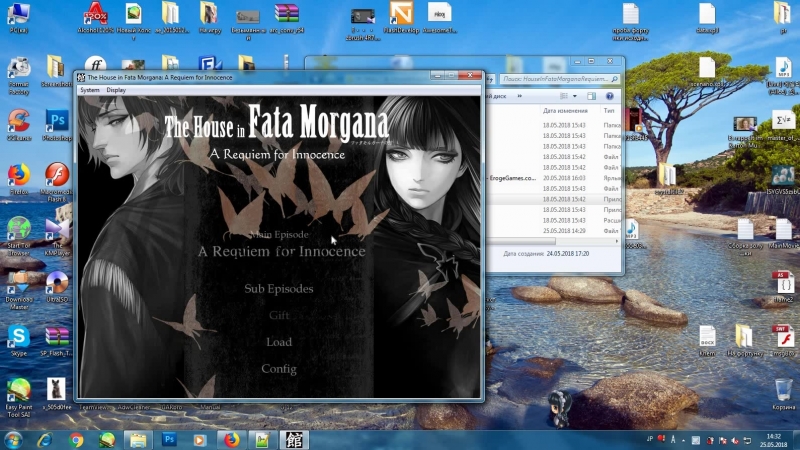Open the Windows Start button
The width and height of the screenshot is (800, 450).
[14, 440]
